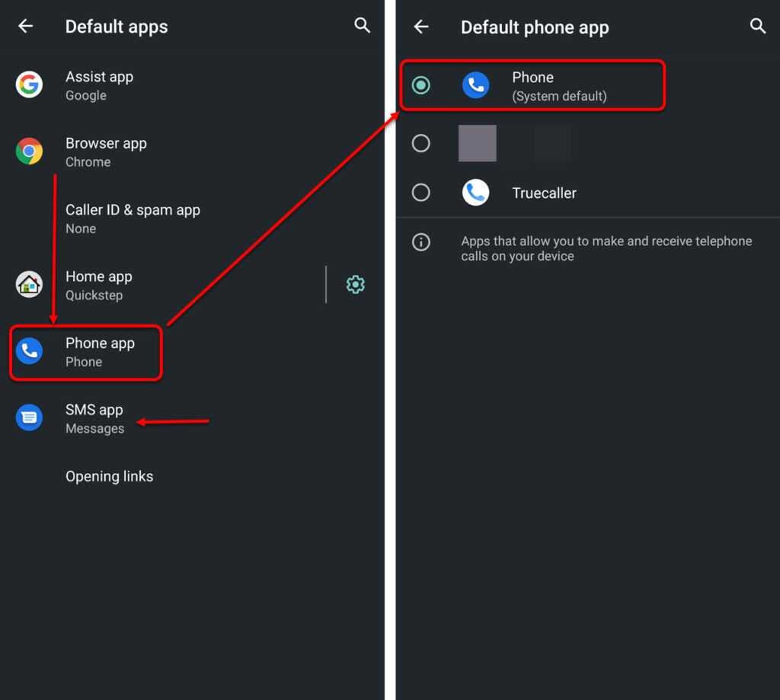Tap the Phone label in phone app list
Screen dimensions: 780x700
click(532, 78)
